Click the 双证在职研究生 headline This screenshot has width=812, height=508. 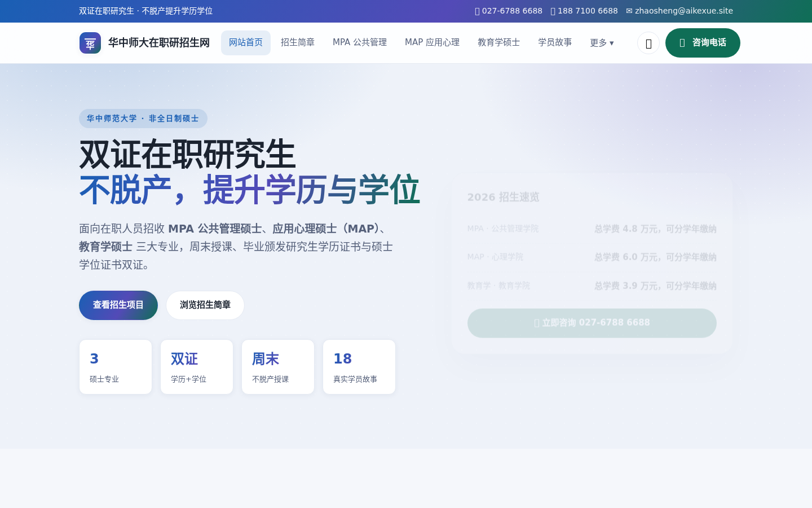click(x=187, y=155)
